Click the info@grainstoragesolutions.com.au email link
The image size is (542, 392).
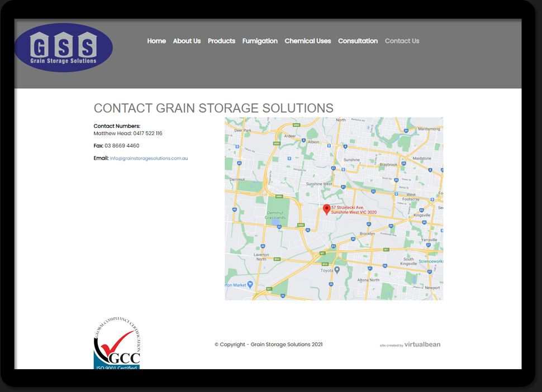pos(149,159)
